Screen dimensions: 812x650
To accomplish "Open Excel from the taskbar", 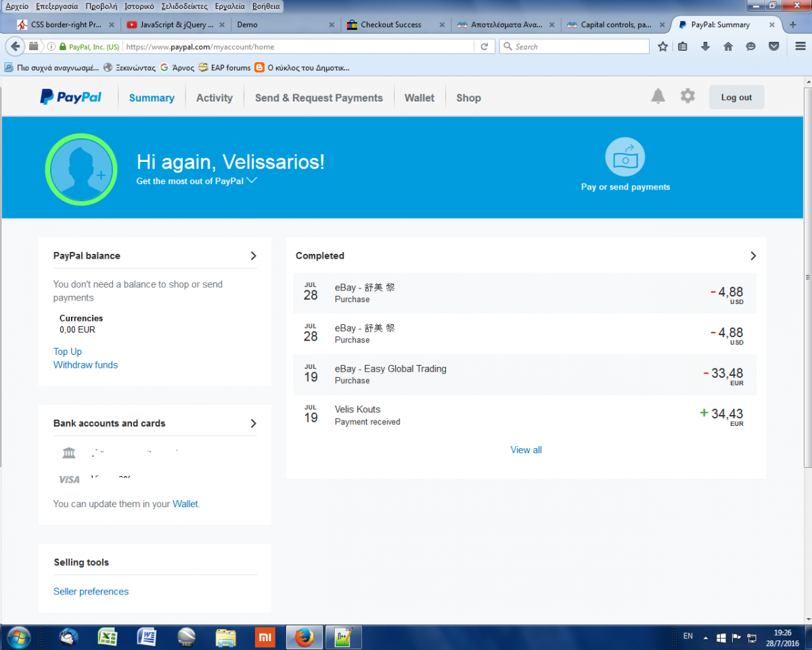I will pyautogui.click(x=107, y=637).
